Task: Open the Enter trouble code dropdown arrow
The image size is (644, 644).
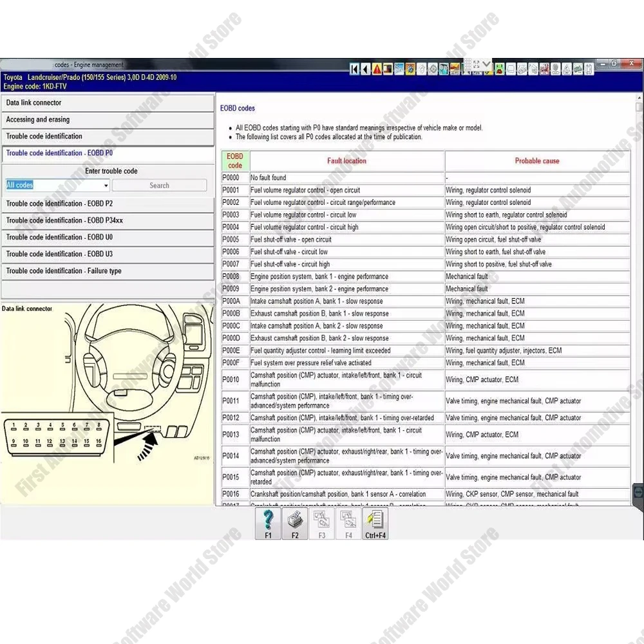Action: pos(106,185)
